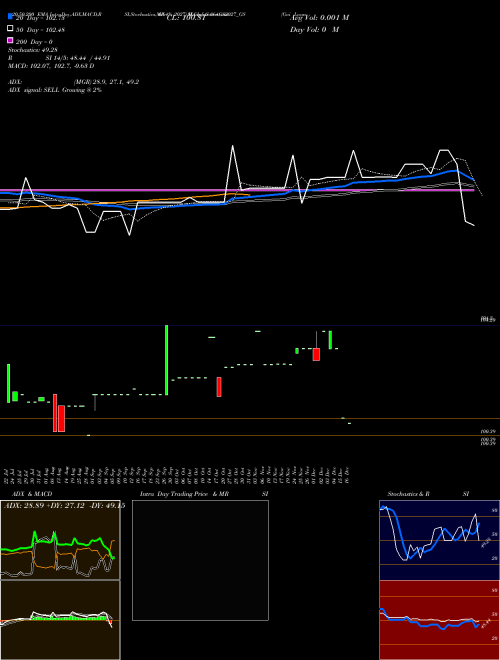Open the 'ADX & MACD' panel title
This screenshot has height=660, width=500.
32,494
